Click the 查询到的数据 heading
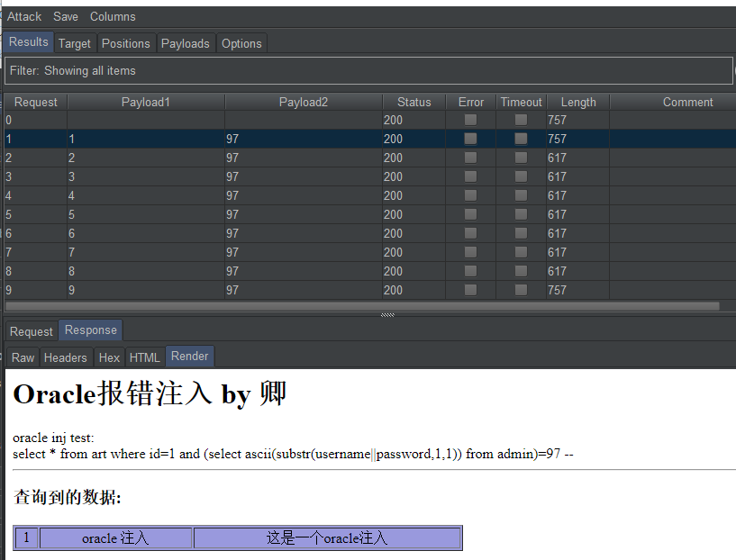 click(68, 497)
